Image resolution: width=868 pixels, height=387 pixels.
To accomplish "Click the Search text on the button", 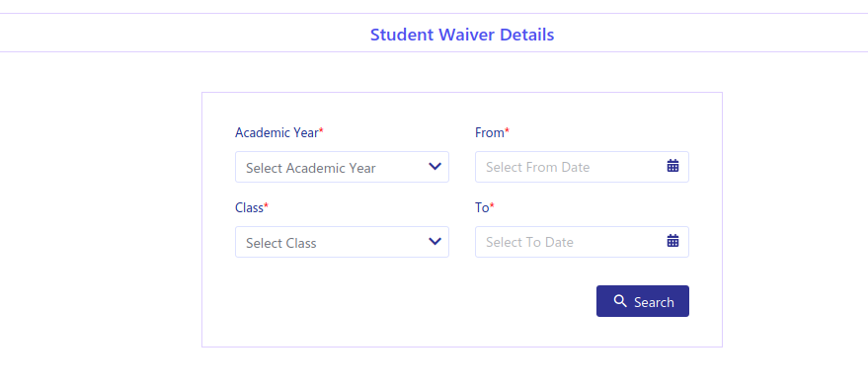I will coord(654,302).
